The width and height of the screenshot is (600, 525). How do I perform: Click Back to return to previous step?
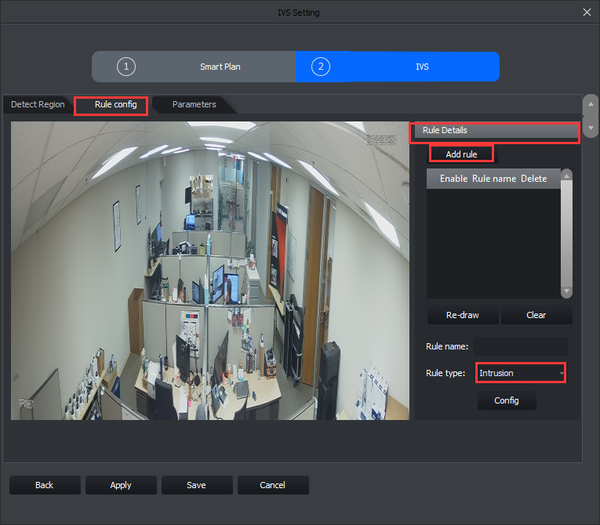coord(44,485)
